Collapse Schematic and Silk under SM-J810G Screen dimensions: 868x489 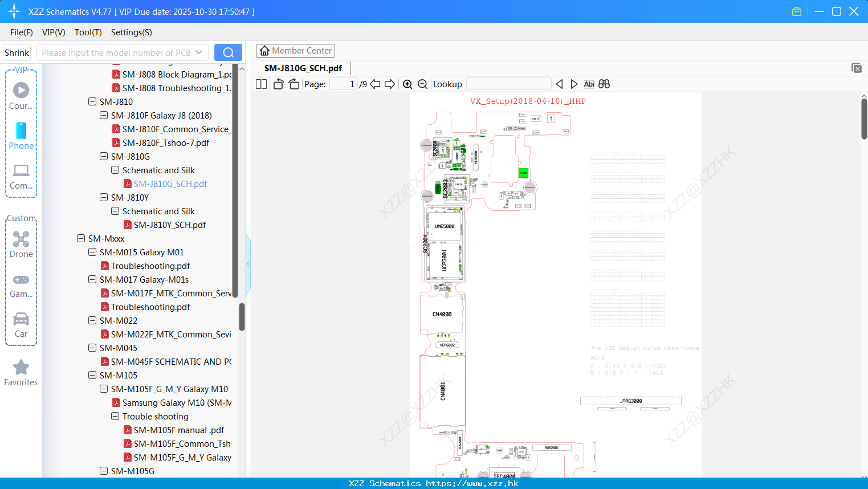pyautogui.click(x=115, y=170)
